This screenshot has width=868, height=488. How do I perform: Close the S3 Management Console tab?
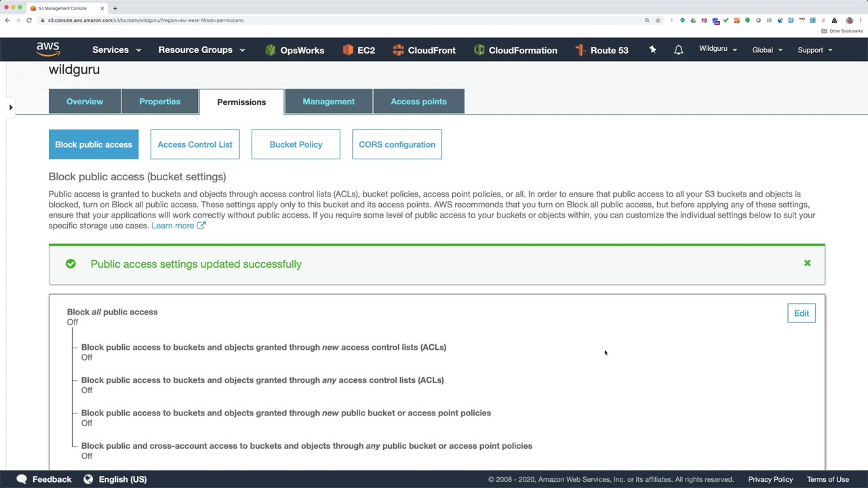102,8
